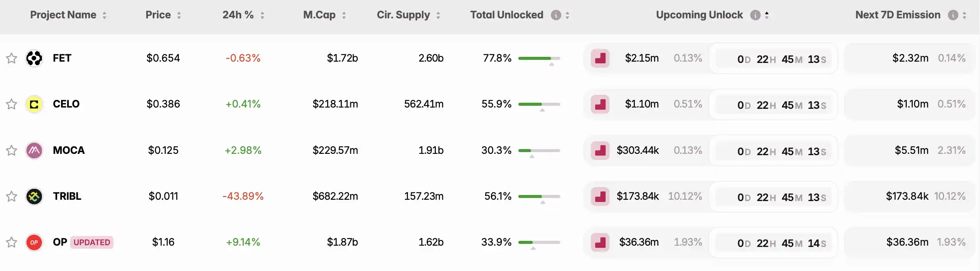The height and width of the screenshot is (271, 980).
Task: Click FET unlock pink chart icon
Action: point(600,58)
